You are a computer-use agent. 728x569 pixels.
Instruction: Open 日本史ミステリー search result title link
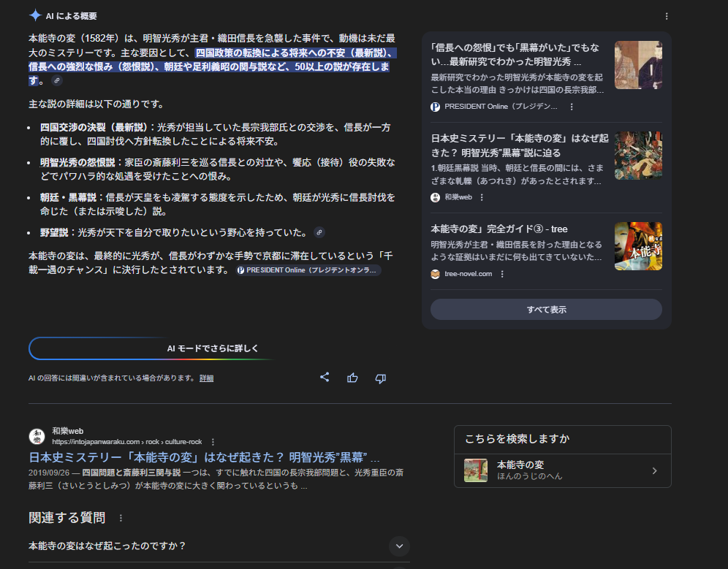coord(204,458)
